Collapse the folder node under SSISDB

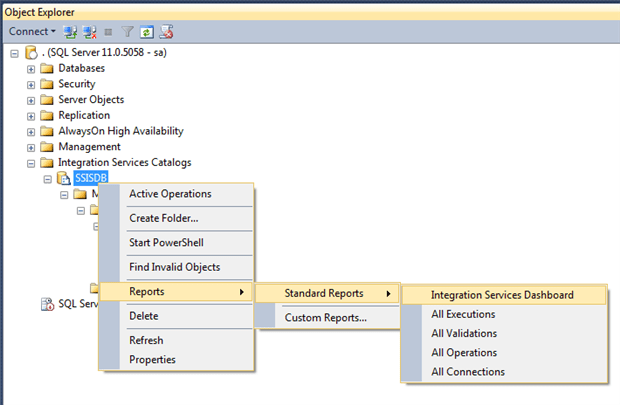64,195
